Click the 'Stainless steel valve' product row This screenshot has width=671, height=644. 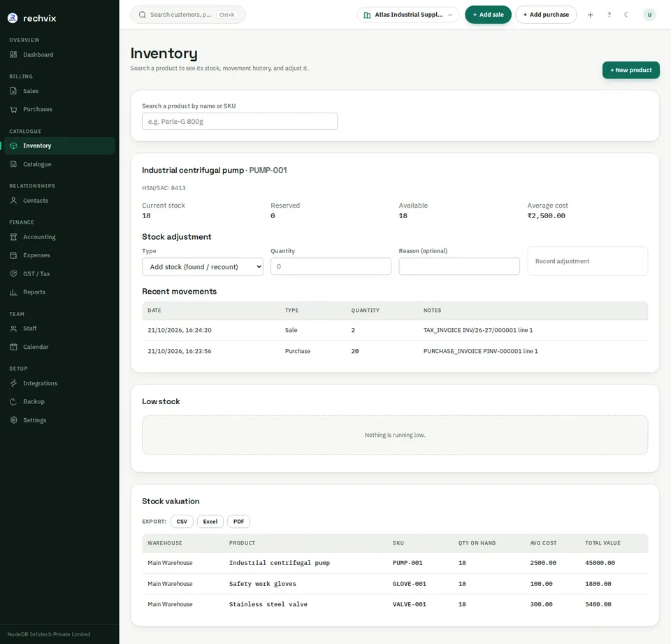(395, 604)
